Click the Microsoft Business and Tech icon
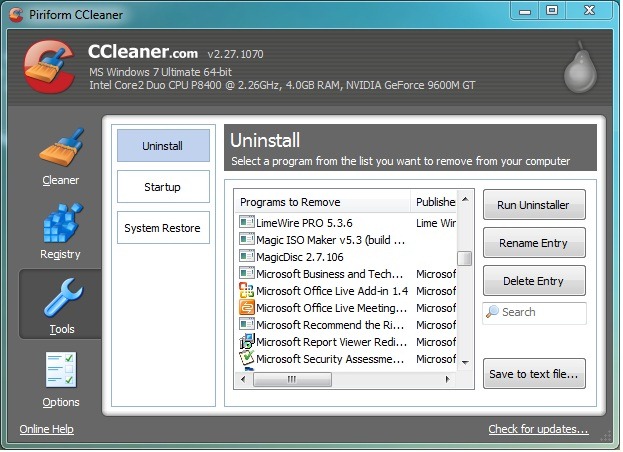The width and height of the screenshot is (623, 452). pos(246,273)
